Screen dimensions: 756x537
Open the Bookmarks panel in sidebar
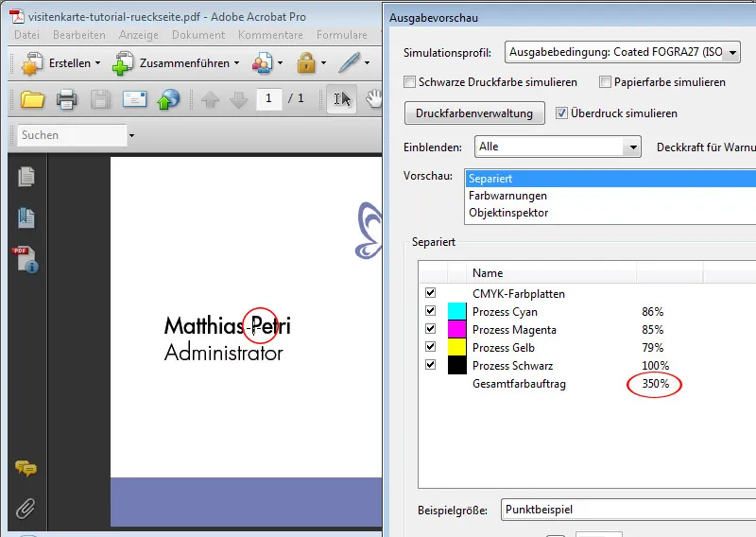pyautogui.click(x=26, y=218)
